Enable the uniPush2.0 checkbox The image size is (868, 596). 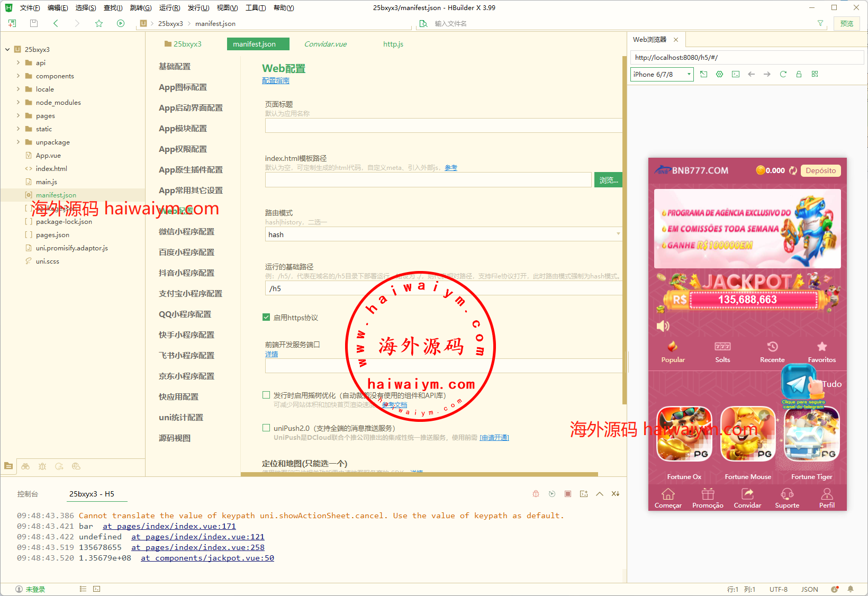point(266,428)
